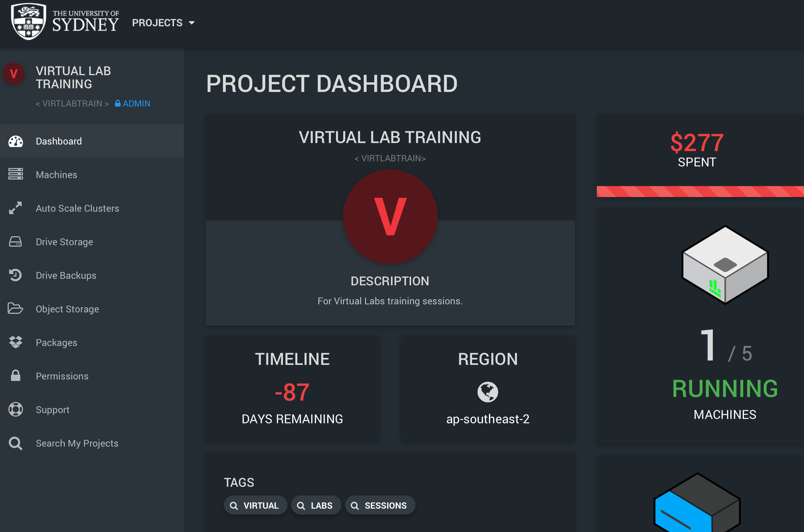804x532 pixels.
Task: Click the Drive Backups history icon
Action: (x=15, y=275)
